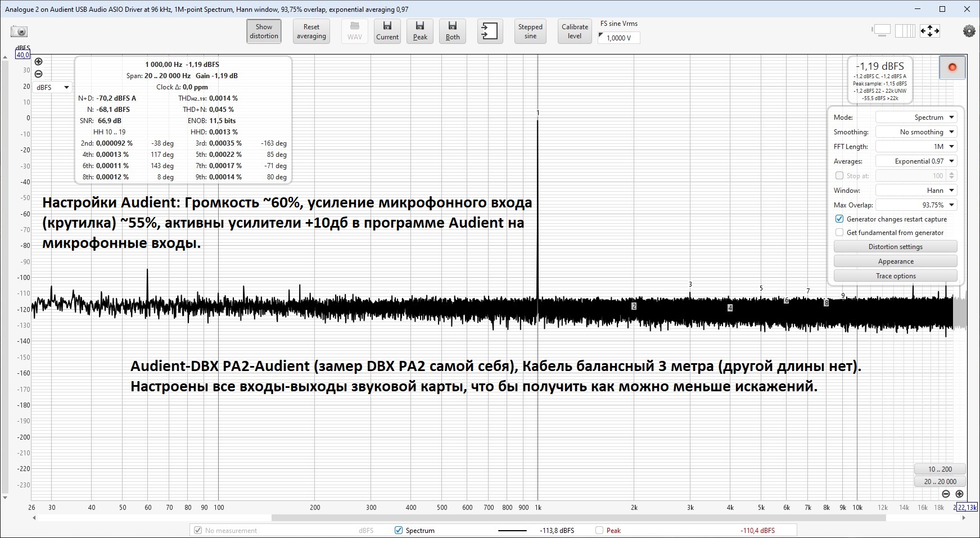The height and width of the screenshot is (538, 980).
Task: Open settings gear icon
Action: [x=969, y=31]
